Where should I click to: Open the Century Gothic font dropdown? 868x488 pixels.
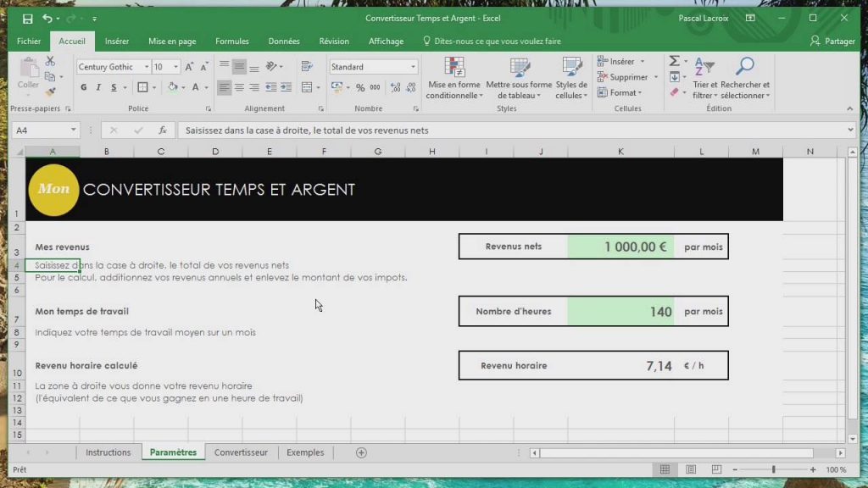click(x=147, y=67)
